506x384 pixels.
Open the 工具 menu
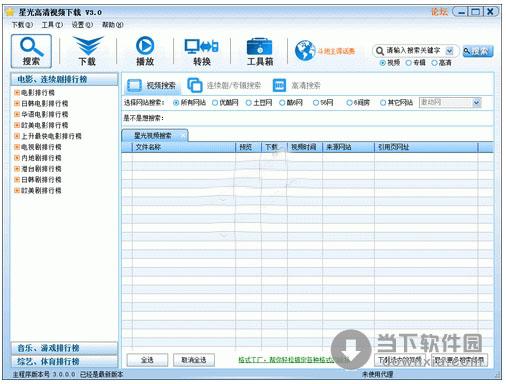pyautogui.click(x=52, y=25)
